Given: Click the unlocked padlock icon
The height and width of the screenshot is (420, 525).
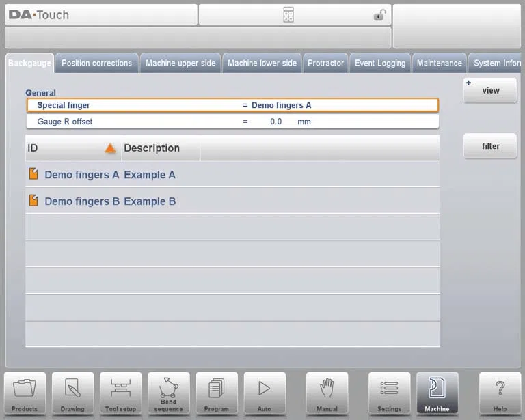Looking at the screenshot, I should [x=379, y=15].
